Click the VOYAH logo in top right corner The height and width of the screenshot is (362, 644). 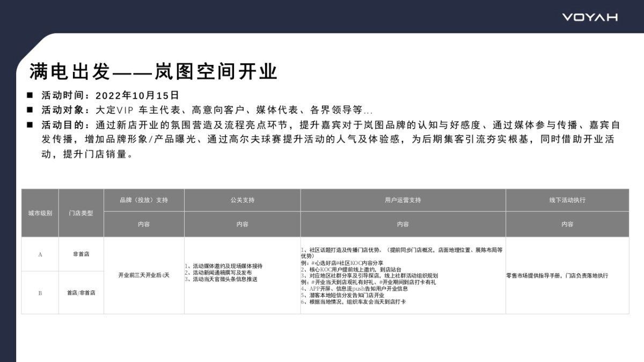[589, 17]
